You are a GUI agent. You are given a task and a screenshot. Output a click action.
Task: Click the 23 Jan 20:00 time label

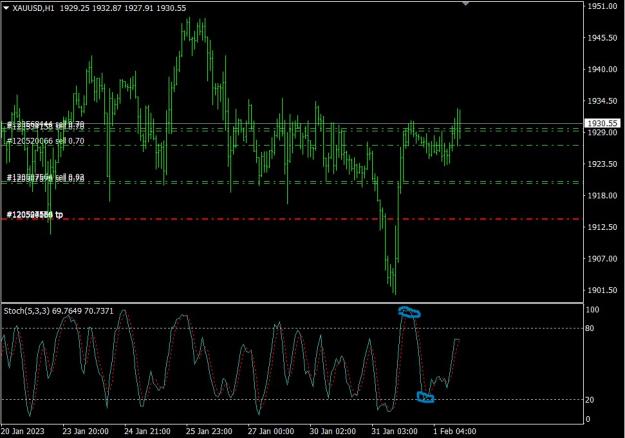(85, 432)
